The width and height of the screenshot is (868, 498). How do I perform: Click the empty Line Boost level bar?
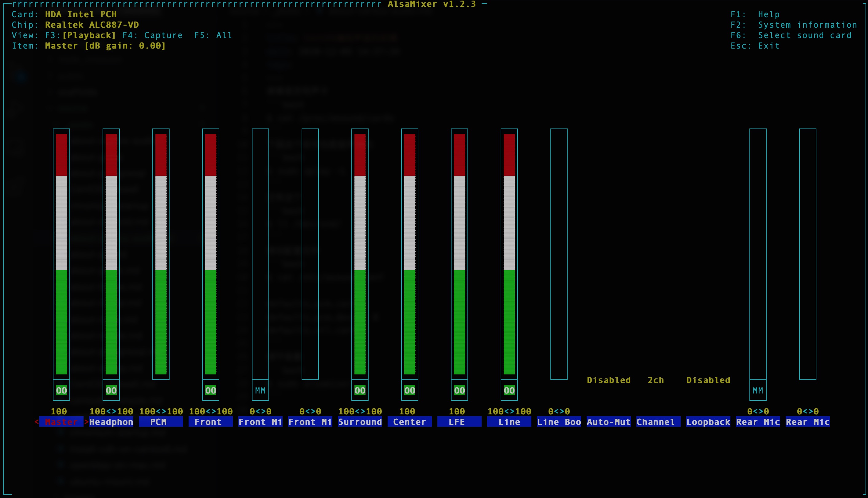(x=559, y=254)
